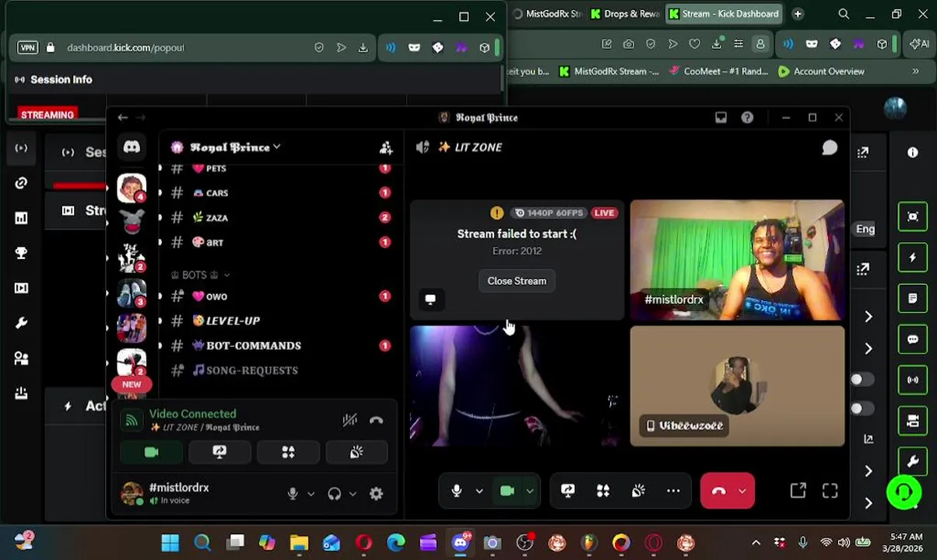Open new browser tab plus button
The height and width of the screenshot is (560, 937).
click(x=798, y=14)
